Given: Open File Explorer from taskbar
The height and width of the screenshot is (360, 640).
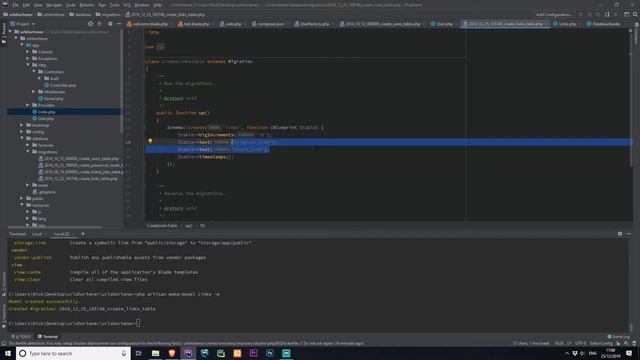Looking at the screenshot, I should (156, 353).
